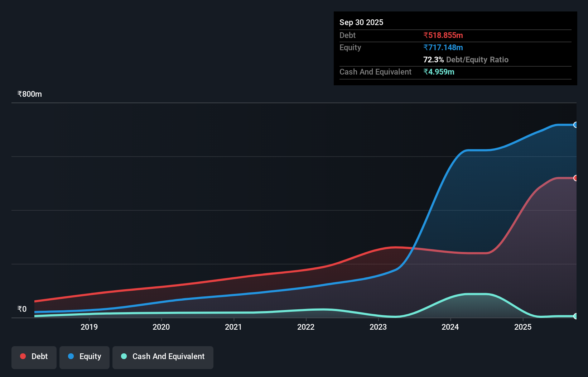This screenshot has height=377, width=588.
Task: Click the ₹518.855m debt value
Action: tap(443, 35)
